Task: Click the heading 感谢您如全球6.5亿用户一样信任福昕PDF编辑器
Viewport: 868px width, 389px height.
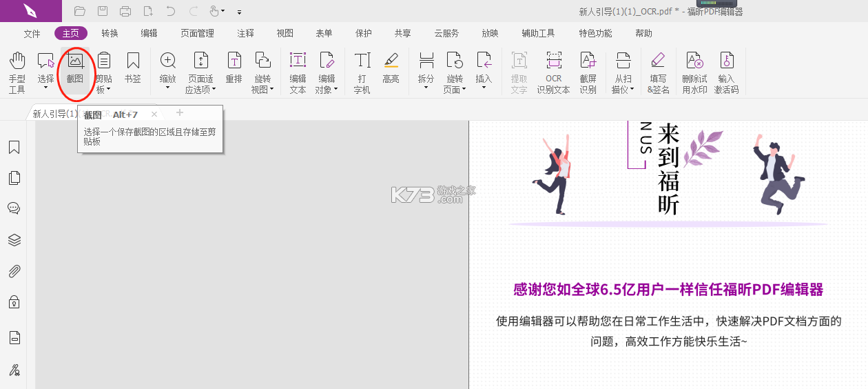Action: pos(668,290)
